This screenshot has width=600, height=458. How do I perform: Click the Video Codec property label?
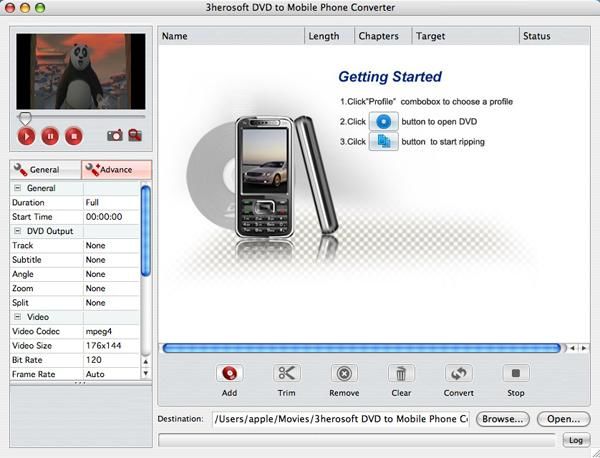36,331
